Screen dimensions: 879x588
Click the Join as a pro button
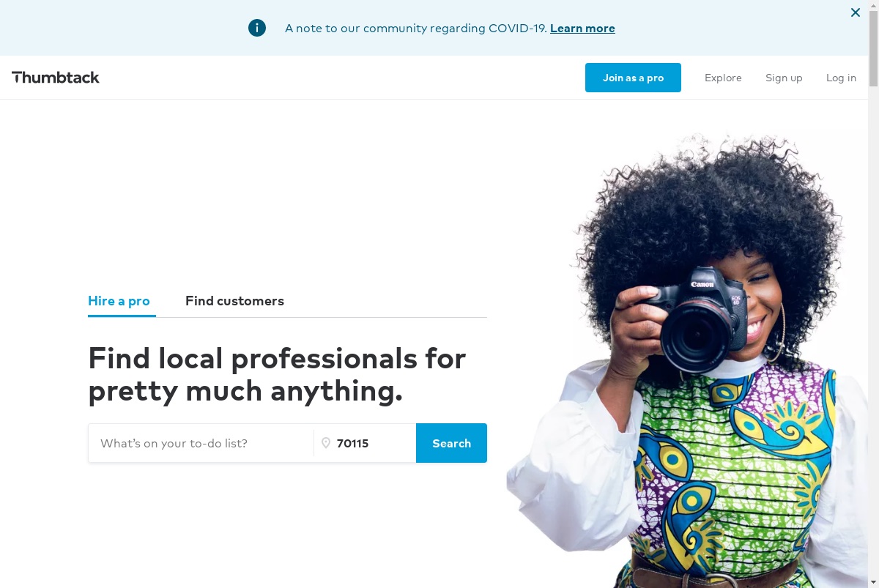coord(633,78)
